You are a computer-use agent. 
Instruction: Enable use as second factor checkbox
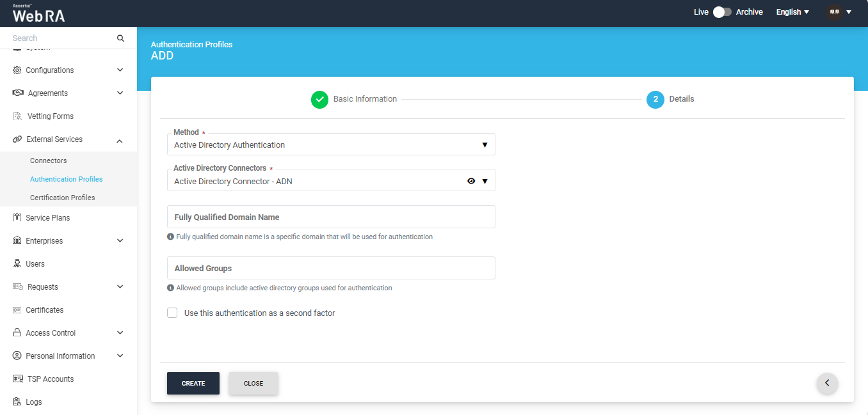172,313
